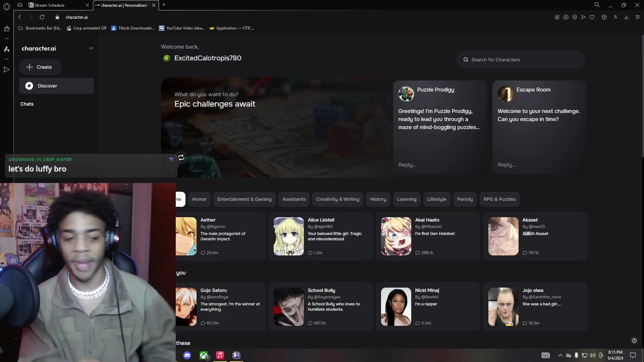This screenshot has width=644, height=362.
Task: Click the profile account icon in the toolbar
Action: click(x=615, y=17)
